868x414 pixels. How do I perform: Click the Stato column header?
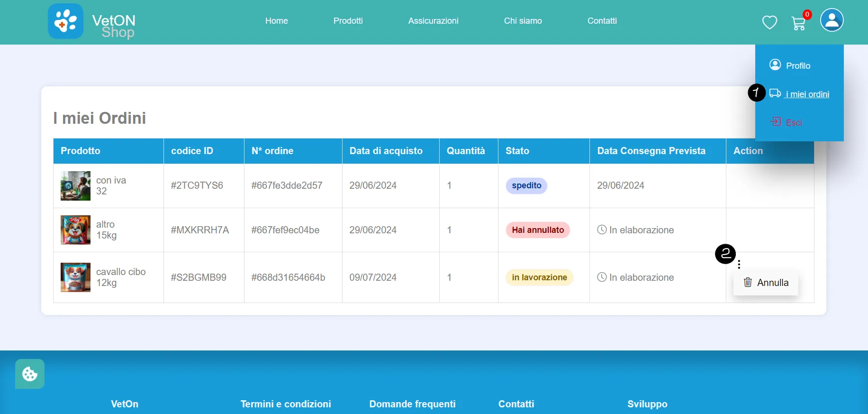coord(544,151)
